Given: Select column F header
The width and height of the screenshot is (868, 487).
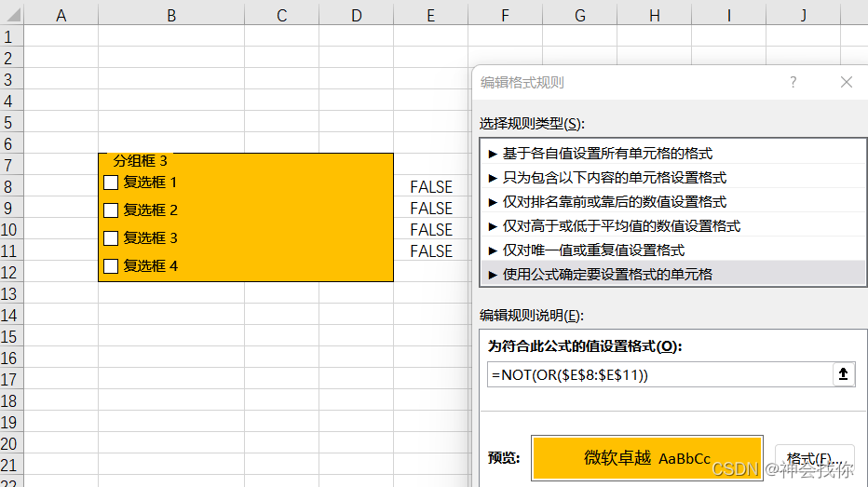Looking at the screenshot, I should [x=505, y=16].
